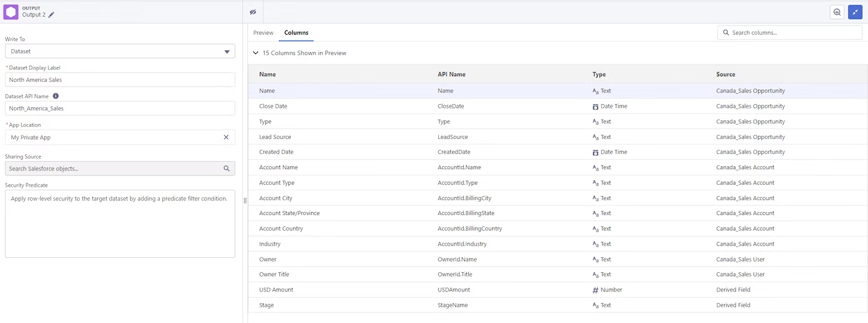Screen dimensions: 868x323
Task: Click the Name column header
Action: [267, 74]
